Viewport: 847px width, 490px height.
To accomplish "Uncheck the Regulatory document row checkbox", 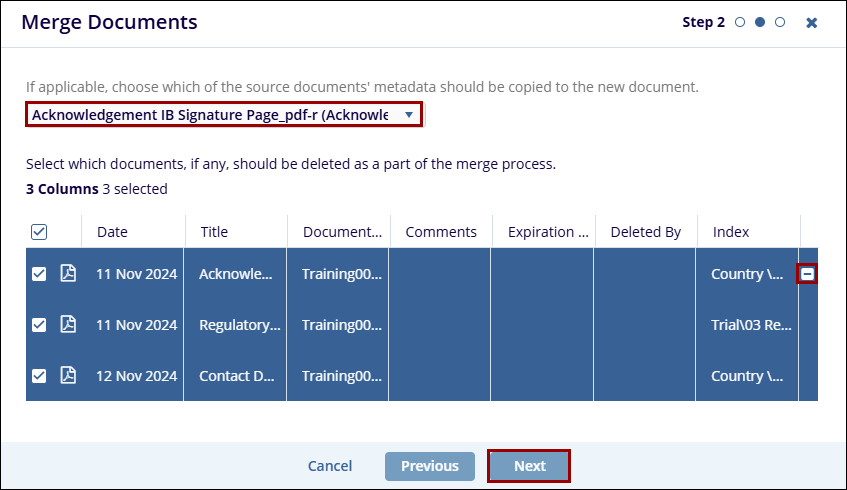I will point(39,325).
